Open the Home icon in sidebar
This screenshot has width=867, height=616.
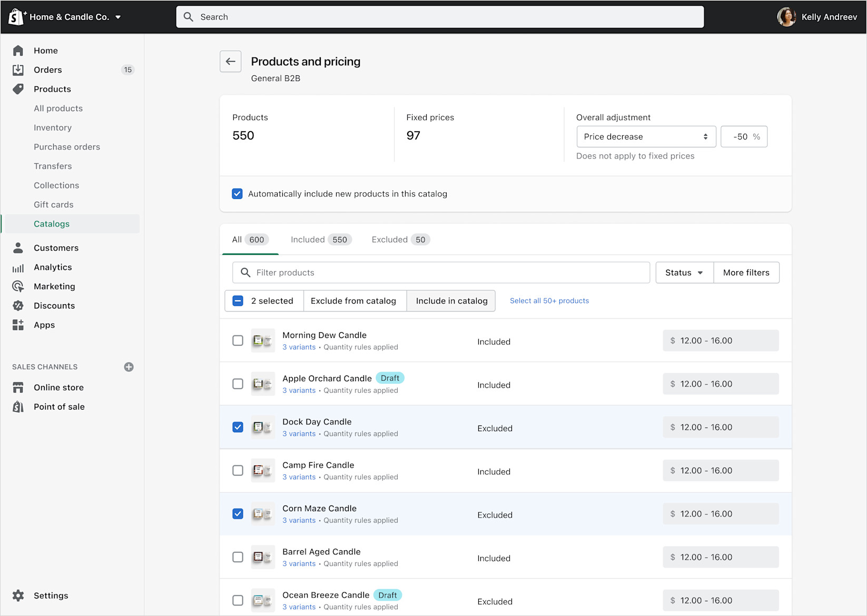[x=18, y=51]
